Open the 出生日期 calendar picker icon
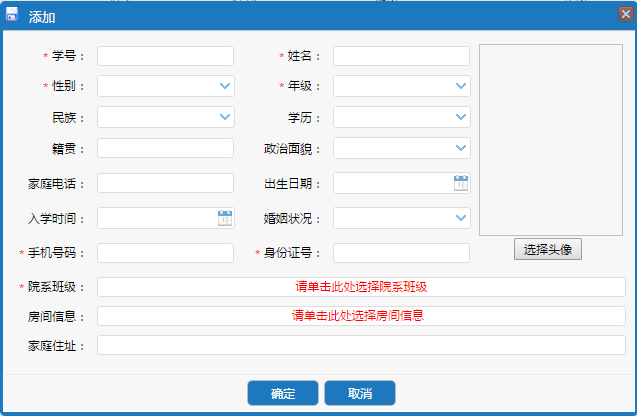Viewport: 637px width, 416px height. coord(461,183)
